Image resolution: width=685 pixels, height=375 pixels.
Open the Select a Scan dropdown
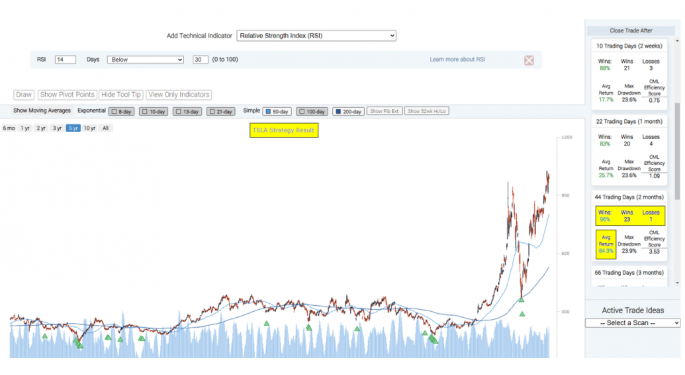point(633,323)
